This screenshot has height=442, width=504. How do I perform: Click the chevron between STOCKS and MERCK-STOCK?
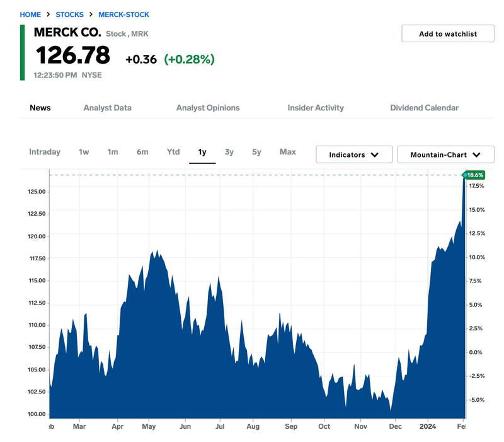pos(91,15)
